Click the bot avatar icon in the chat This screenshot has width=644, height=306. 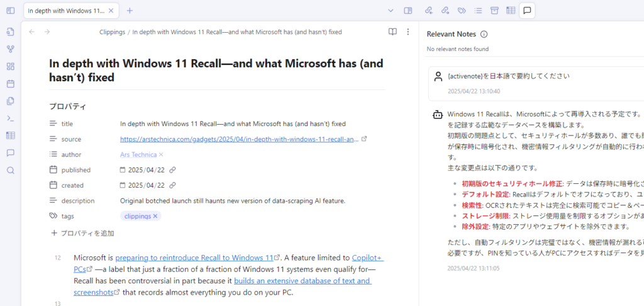tap(438, 115)
